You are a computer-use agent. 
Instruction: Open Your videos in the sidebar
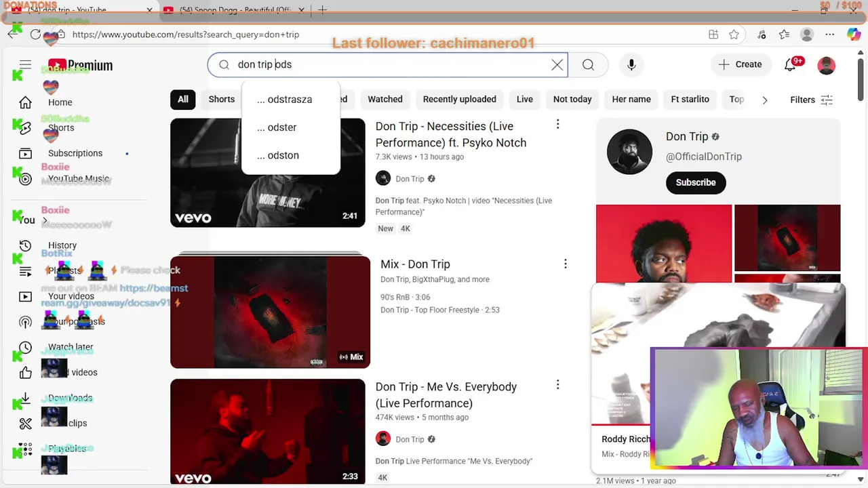(71, 296)
